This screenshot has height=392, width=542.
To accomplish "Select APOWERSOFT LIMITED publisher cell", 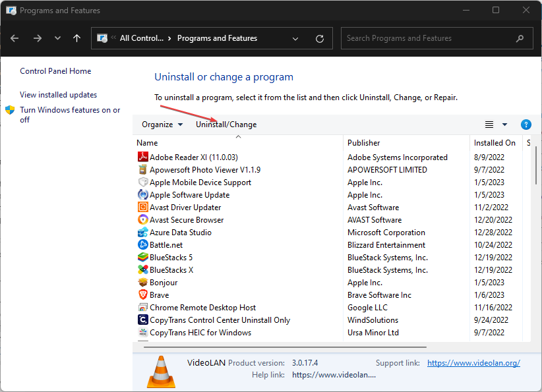I will 387,169.
